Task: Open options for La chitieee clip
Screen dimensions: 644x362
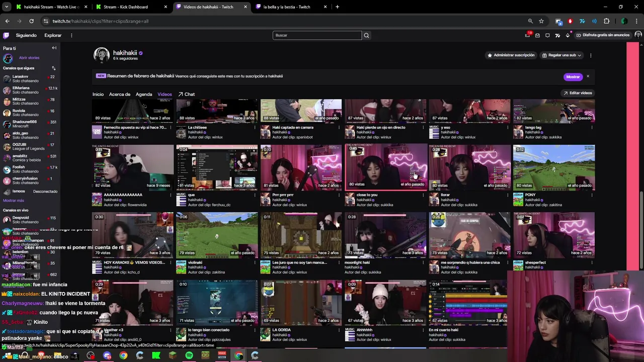Action: [255, 128]
